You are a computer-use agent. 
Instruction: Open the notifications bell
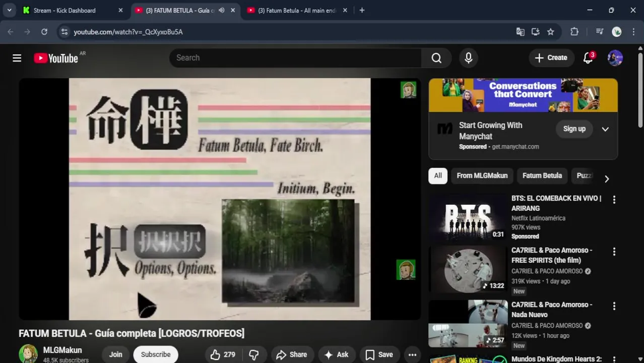click(x=588, y=58)
